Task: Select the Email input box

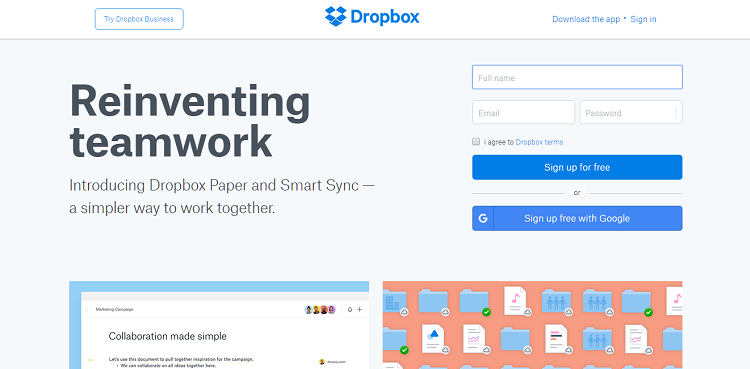Action: [x=523, y=112]
